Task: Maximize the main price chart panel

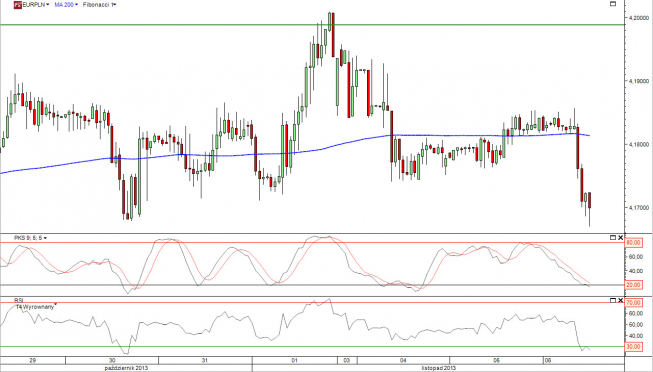Action: 613,4
